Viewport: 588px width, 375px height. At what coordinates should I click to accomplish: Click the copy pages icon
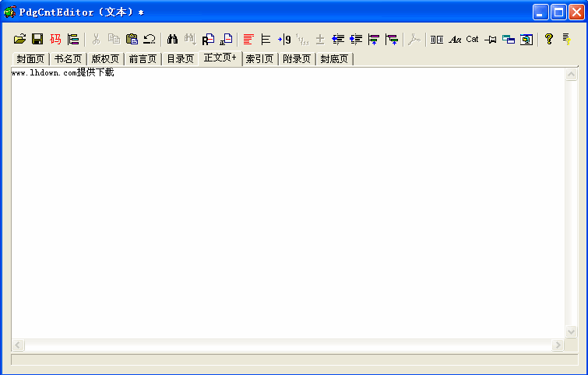(114, 39)
